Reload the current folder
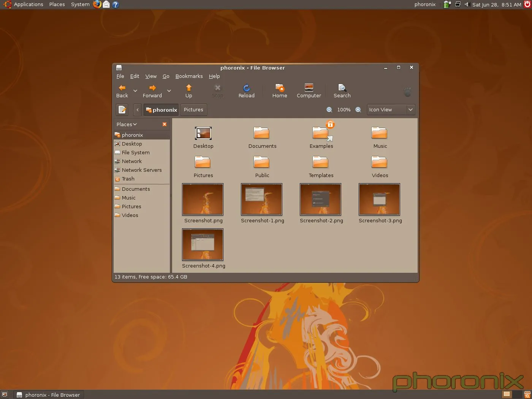Viewport: 532px width, 399px height. pyautogui.click(x=246, y=91)
